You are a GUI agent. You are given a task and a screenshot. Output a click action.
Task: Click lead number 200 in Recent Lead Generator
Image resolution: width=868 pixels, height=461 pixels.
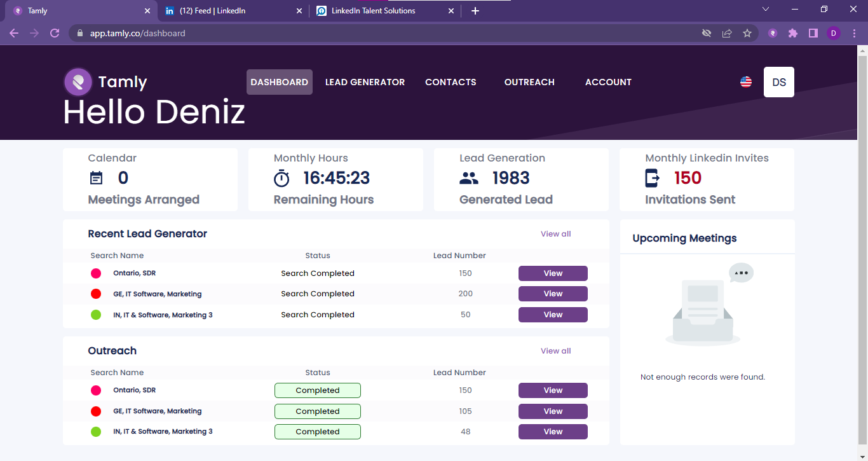[x=466, y=294]
